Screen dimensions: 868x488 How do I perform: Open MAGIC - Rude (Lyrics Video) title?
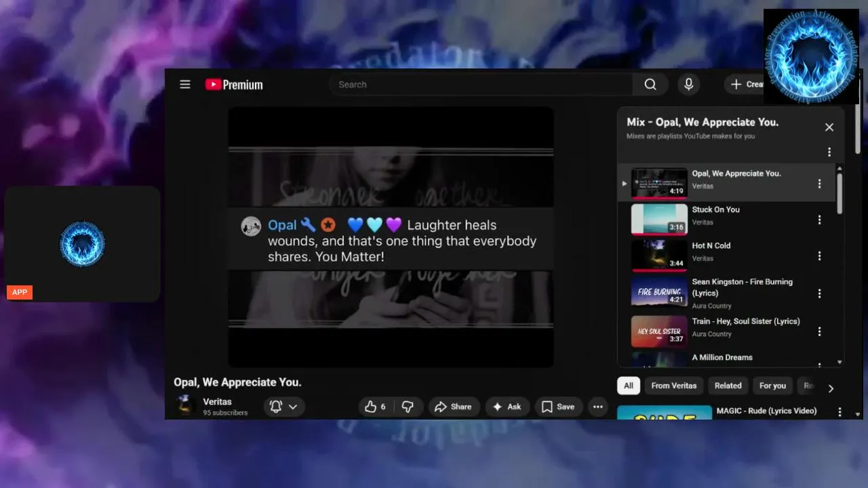[766, 411]
